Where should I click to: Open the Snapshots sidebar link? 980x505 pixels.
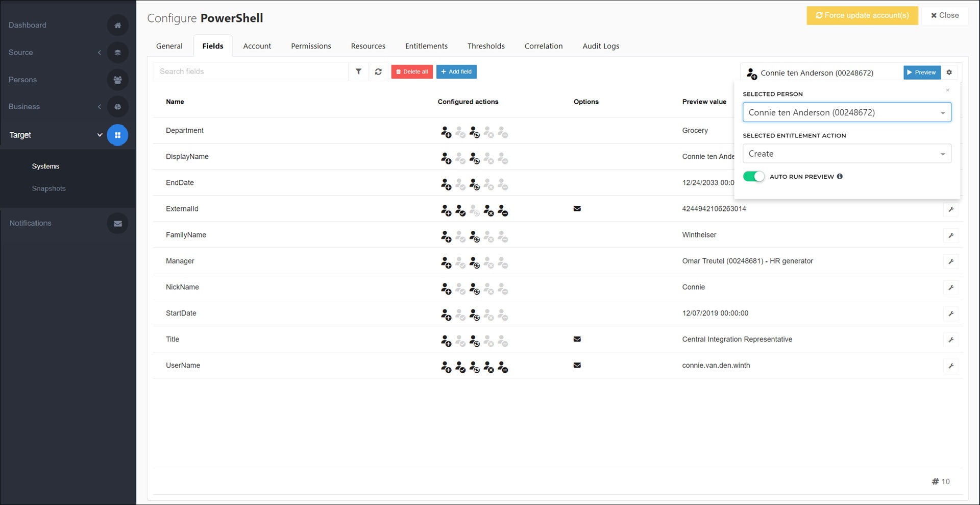tap(48, 188)
